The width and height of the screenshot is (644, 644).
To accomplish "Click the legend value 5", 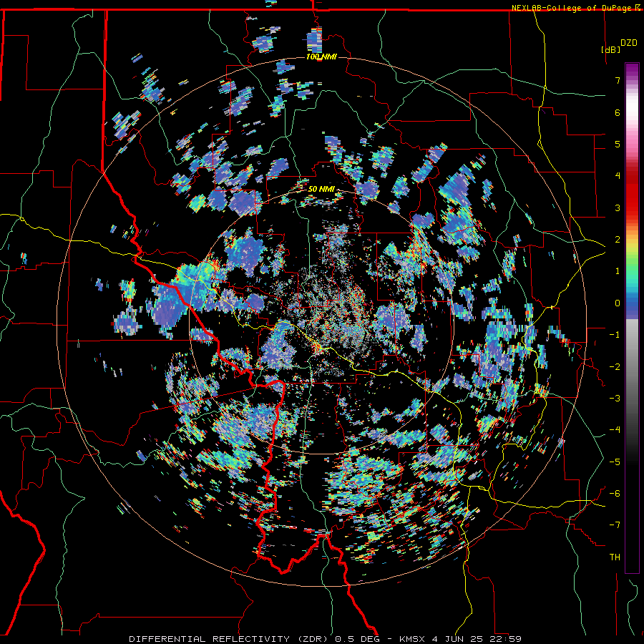I will [618, 144].
